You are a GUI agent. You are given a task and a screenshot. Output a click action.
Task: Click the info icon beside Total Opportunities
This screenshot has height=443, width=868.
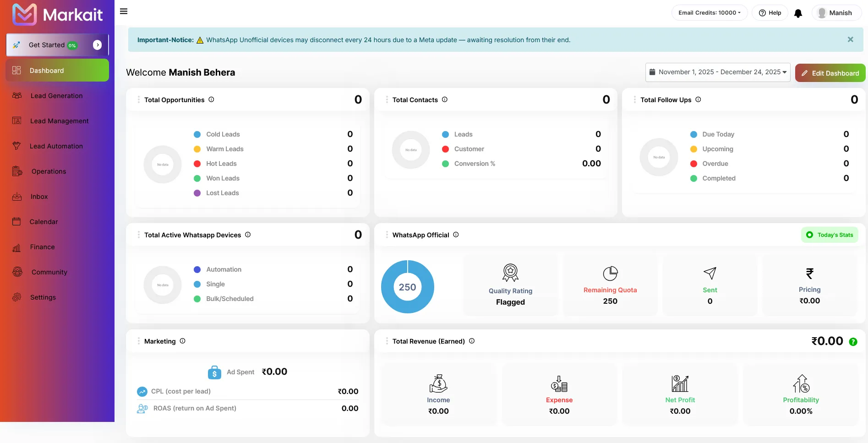point(211,99)
